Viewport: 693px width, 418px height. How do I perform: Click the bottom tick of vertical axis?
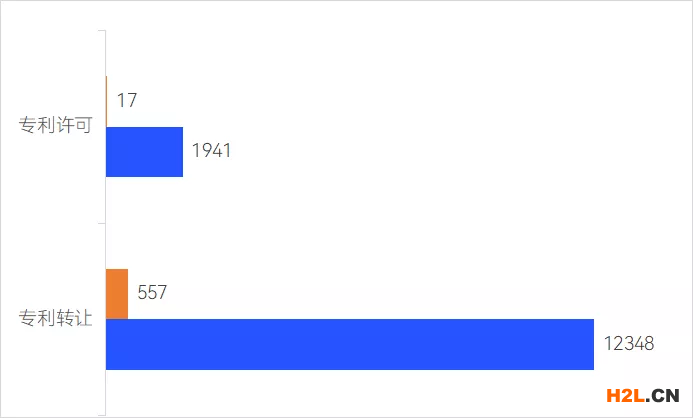coord(101,413)
